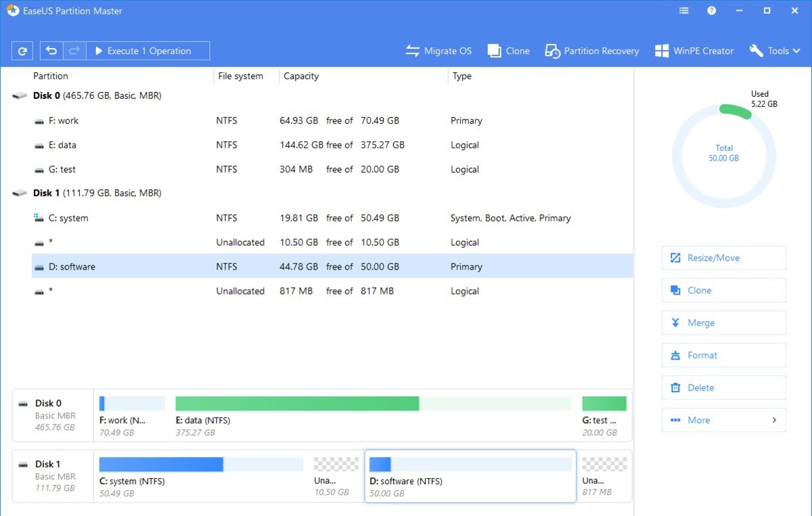This screenshot has height=516, width=812.
Task: Open Migrate OS
Action: [438, 51]
